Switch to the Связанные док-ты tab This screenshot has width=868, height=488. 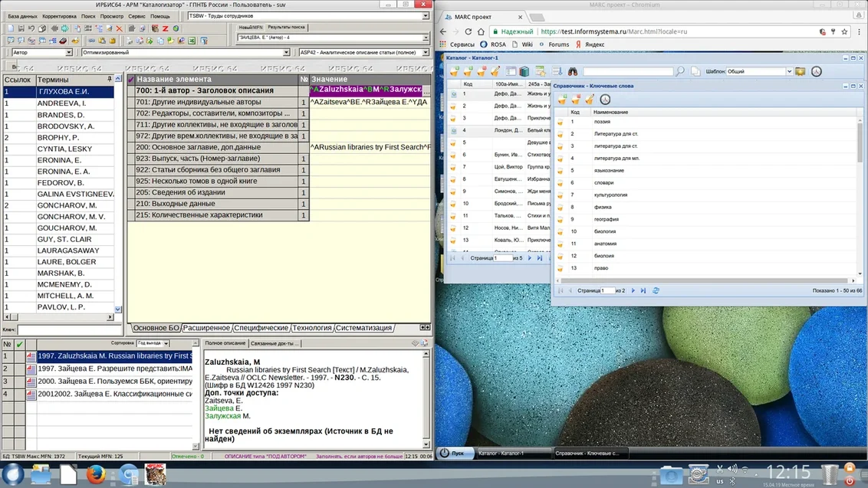274,343
